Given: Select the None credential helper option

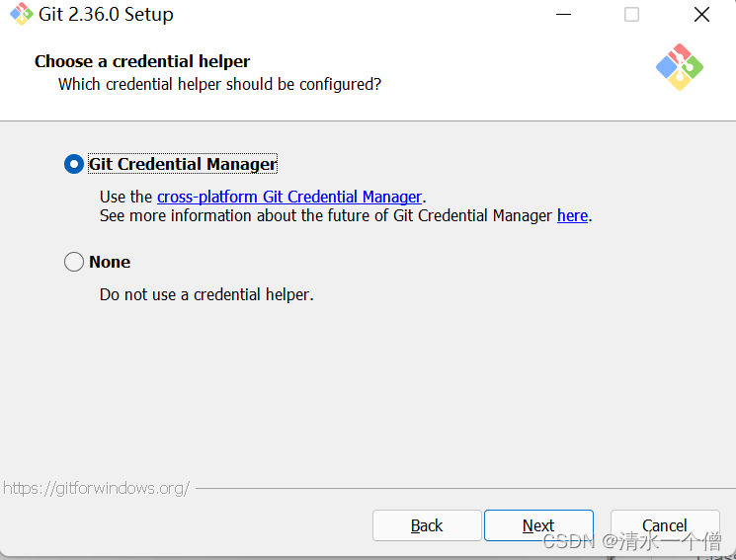Looking at the screenshot, I should [74, 262].
